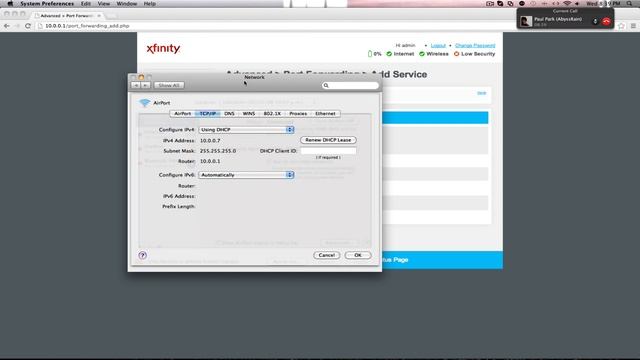Switch to the AirPort tab
This screenshot has height=360, width=640.
coord(182,113)
